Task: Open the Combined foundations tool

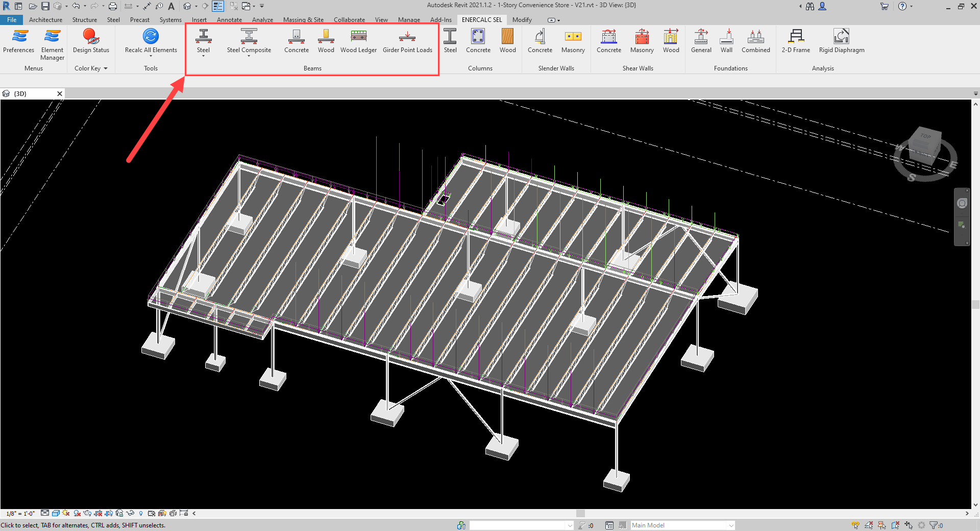Action: point(755,41)
